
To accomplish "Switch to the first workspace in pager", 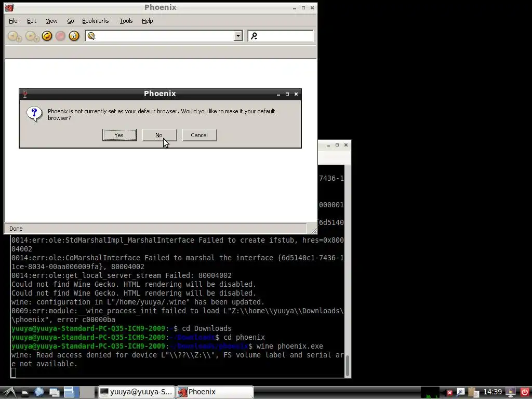I will (x=71, y=392).
